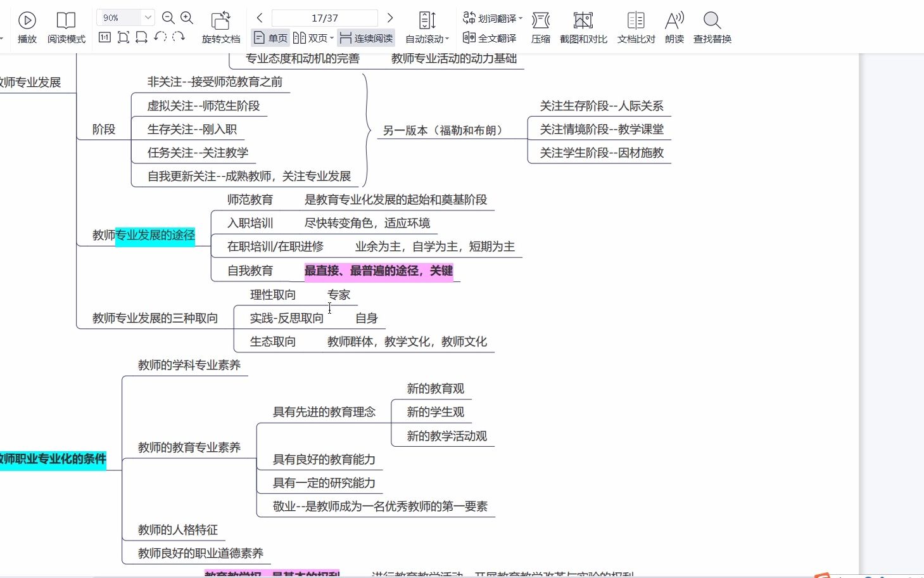Screen dimensions: 924x578
Task: Click 教师的教育专业素养 node
Action: point(189,447)
